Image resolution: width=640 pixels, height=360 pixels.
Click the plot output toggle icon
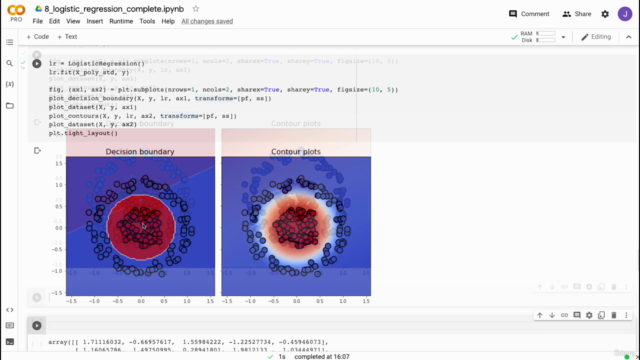pos(37,151)
